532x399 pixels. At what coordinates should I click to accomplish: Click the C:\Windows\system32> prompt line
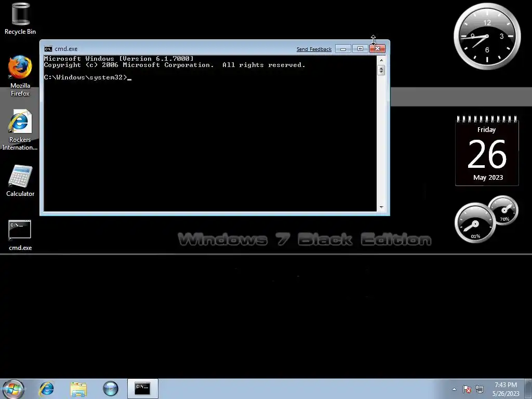click(x=87, y=77)
